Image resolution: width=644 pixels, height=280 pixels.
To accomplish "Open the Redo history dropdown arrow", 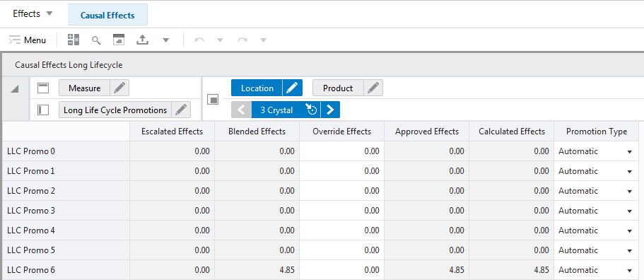I will (x=263, y=40).
